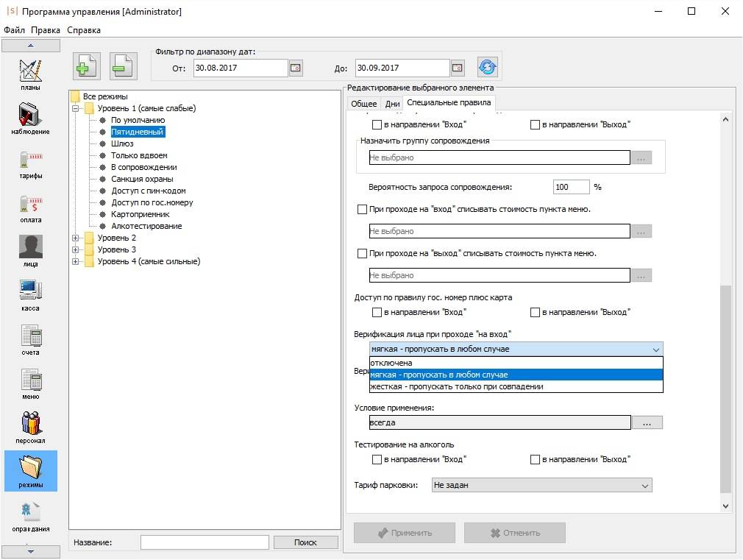Expand the Уровень 2 tree node
This screenshot has height=560, width=743.
(76, 238)
